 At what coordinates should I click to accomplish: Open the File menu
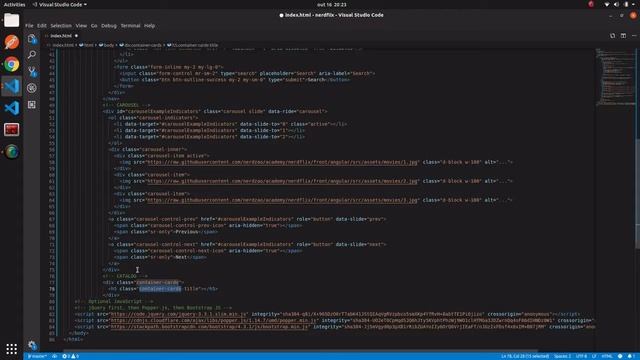click(29, 25)
